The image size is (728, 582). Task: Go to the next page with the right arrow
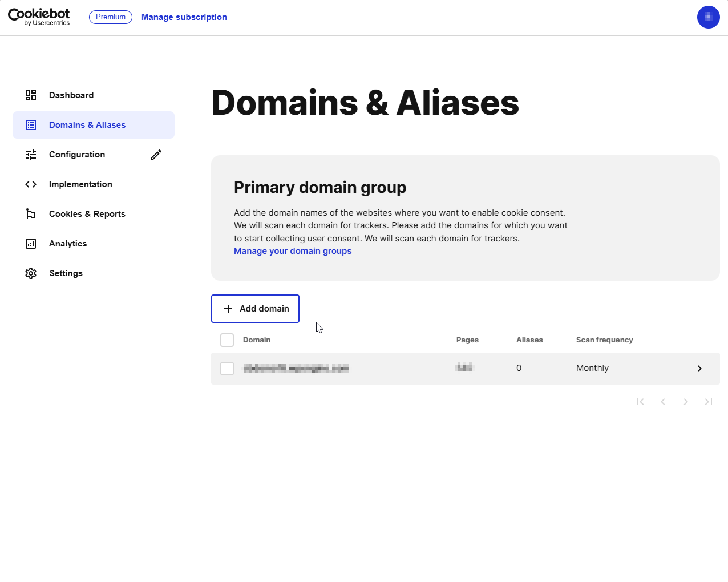[686, 402]
